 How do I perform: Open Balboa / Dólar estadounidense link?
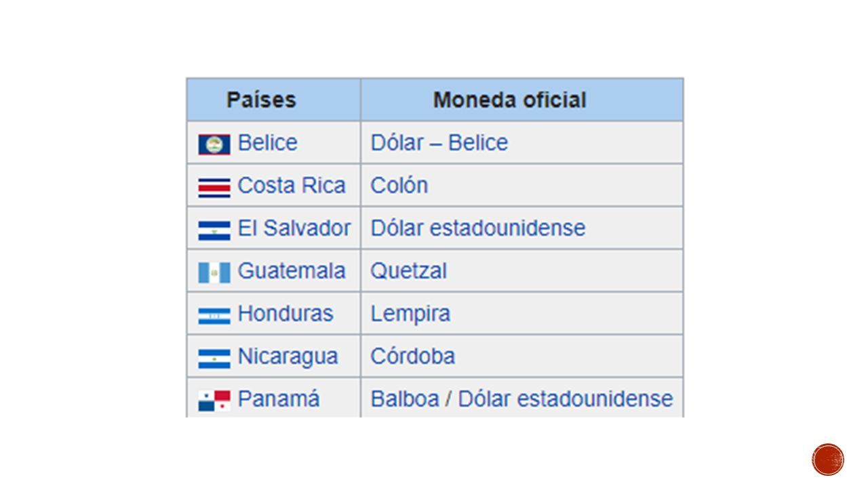pyautogui.click(x=521, y=399)
